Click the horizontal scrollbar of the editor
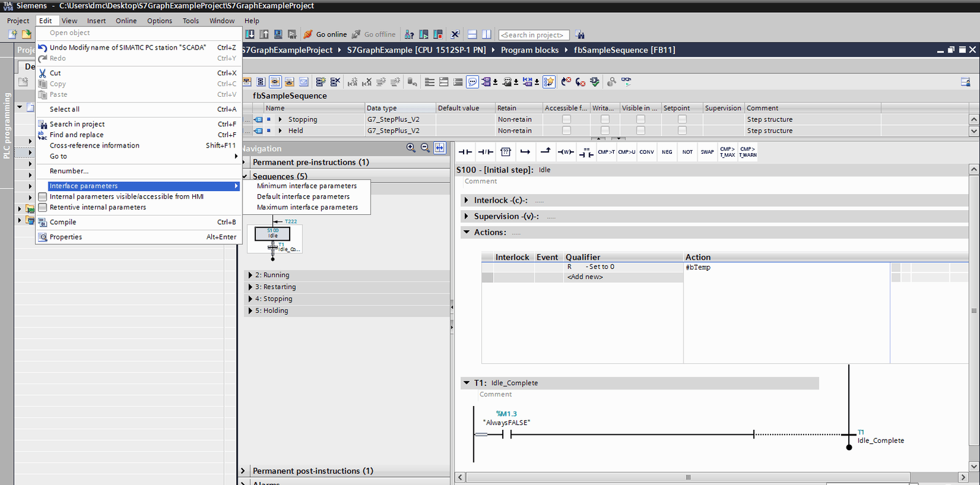Viewport: 980px width, 485px height. tap(688, 477)
